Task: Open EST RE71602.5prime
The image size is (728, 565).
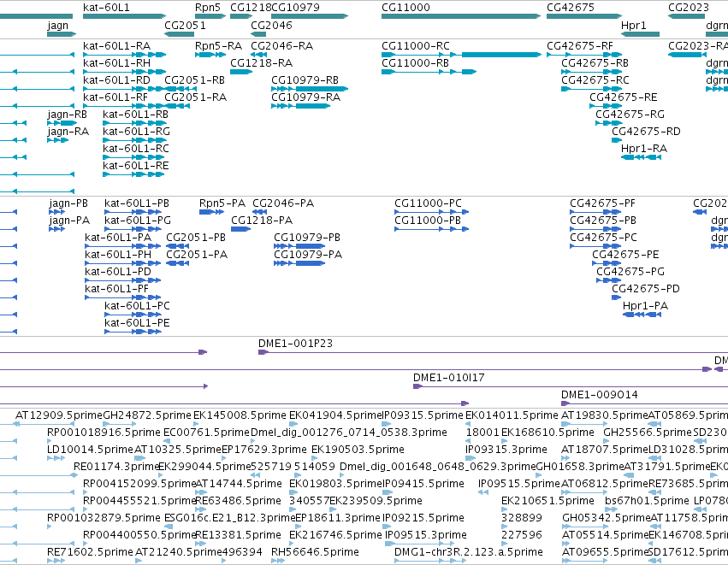Action: click(x=90, y=552)
